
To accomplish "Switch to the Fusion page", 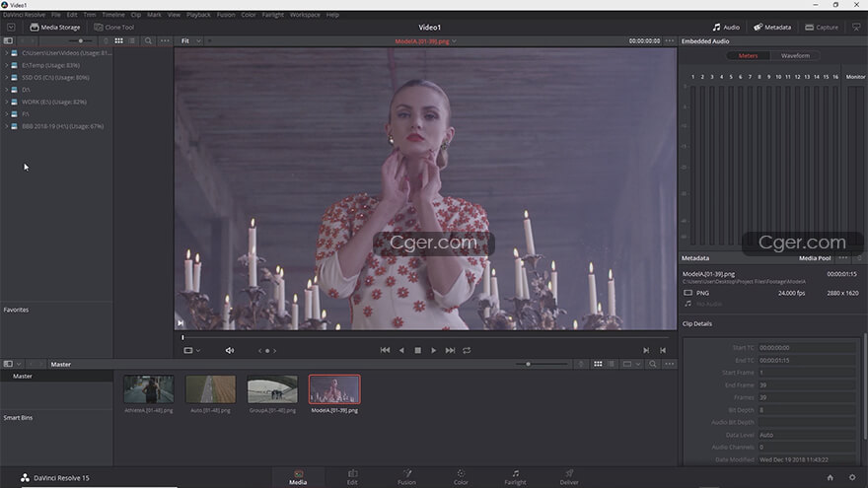I will click(406, 477).
